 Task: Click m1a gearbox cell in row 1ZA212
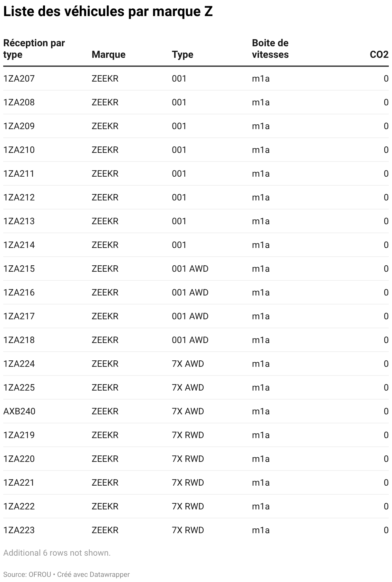(x=261, y=198)
